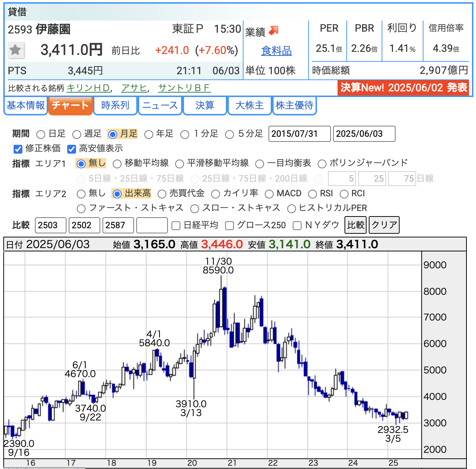476x469 pixels.
Task: Click comparison code field 2587
Action: coord(118,225)
